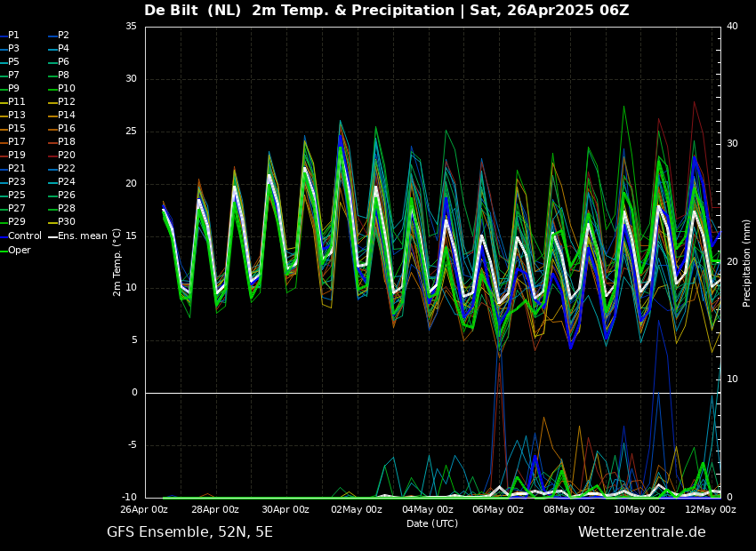Select the P24 legend label
The width and height of the screenshot is (756, 551).
(x=66, y=182)
